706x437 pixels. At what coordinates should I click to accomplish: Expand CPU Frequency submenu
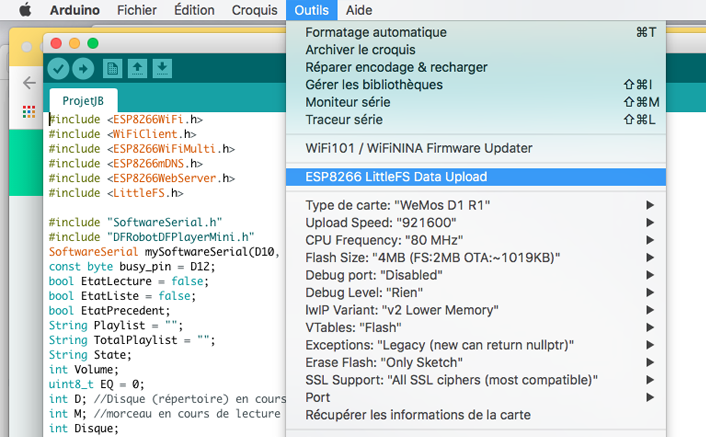(476, 240)
